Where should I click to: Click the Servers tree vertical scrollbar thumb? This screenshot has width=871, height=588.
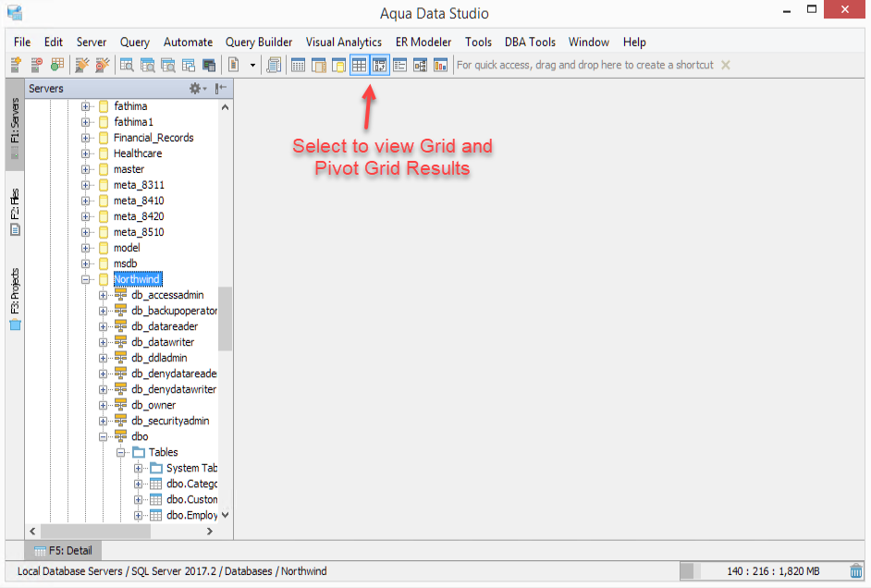(225, 319)
